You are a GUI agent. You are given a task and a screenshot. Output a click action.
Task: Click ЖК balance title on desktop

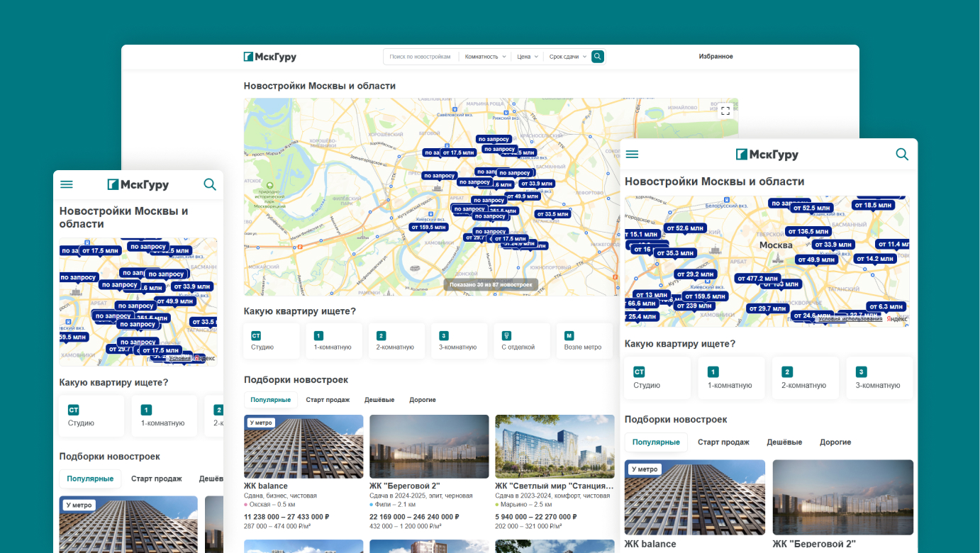tap(266, 486)
